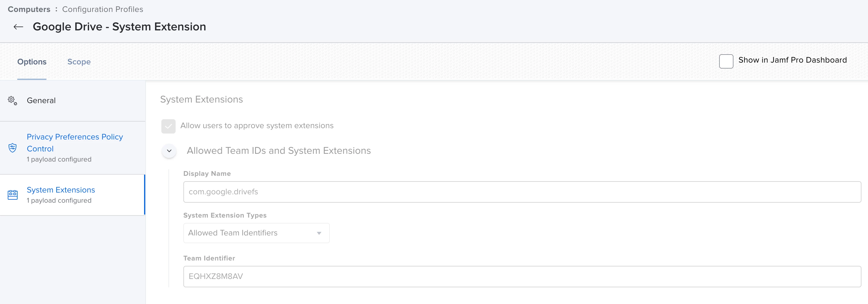Click the Display Name label
Screen dimensions: 868x304
click(207, 173)
